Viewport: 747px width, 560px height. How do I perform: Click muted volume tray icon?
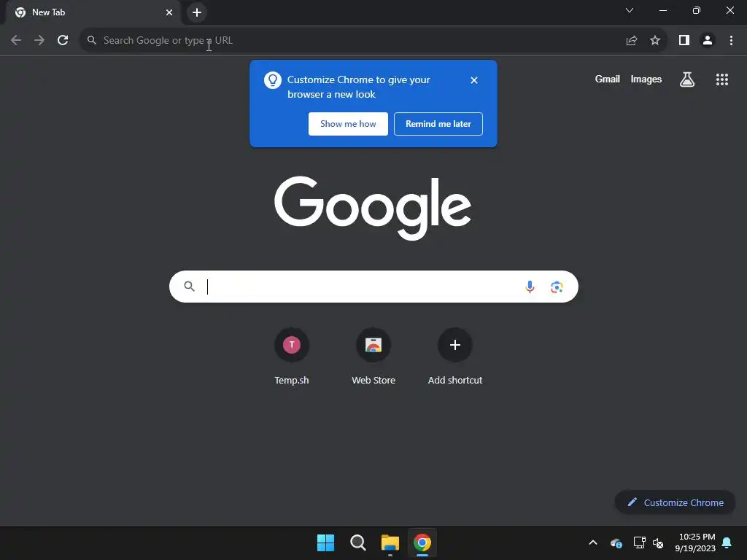click(x=658, y=542)
